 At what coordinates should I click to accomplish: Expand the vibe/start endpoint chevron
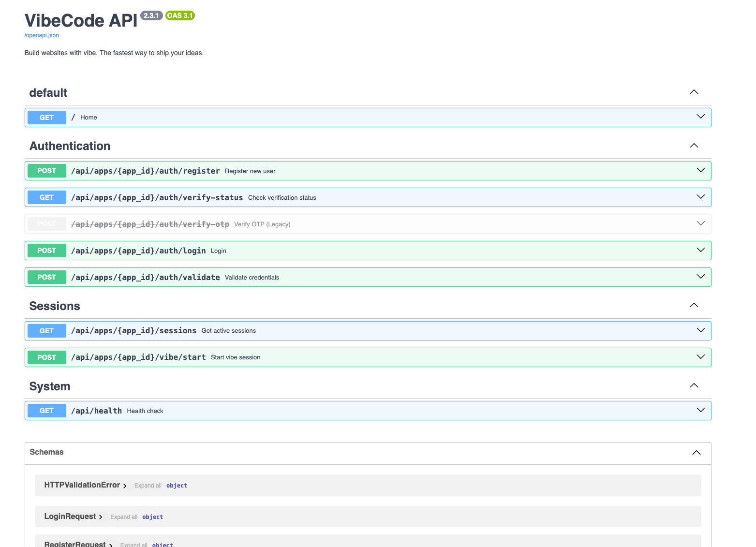tap(700, 357)
